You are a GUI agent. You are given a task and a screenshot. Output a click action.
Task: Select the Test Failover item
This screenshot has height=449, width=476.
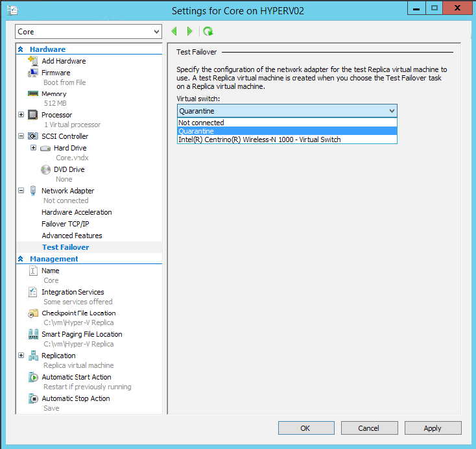65,247
